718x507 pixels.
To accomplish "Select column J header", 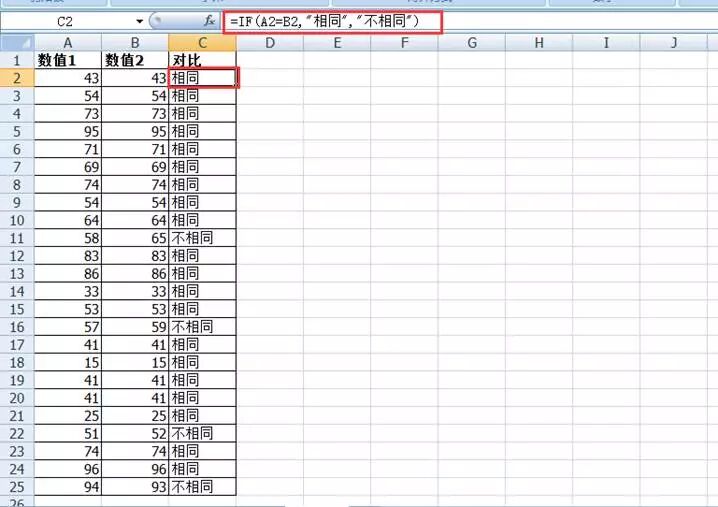I will pyautogui.click(x=674, y=43).
